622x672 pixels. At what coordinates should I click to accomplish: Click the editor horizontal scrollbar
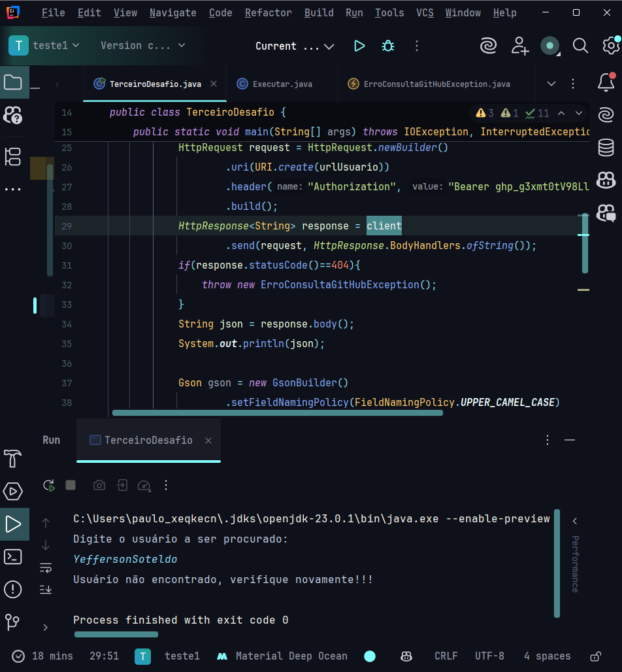pos(277,412)
